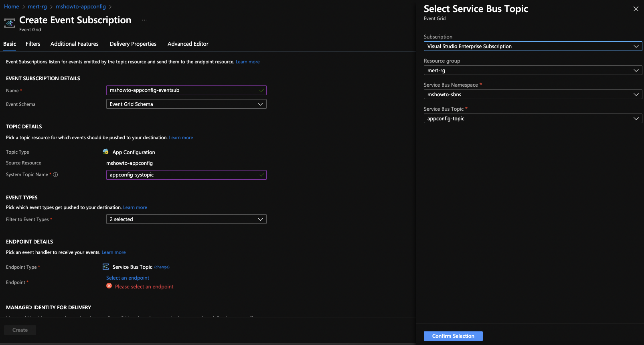Open the Subscription dropdown in the side panel

pos(533,46)
